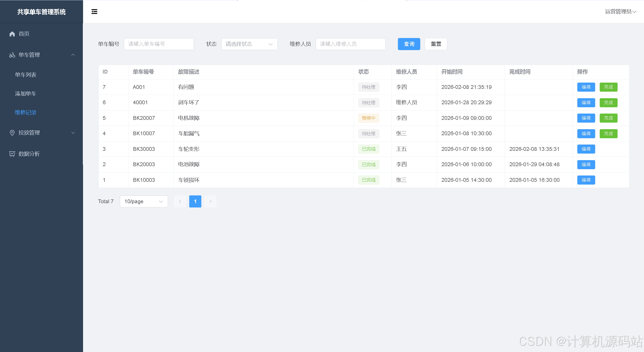The width and height of the screenshot is (644, 352).
Task: Click the location pin icon for 投放管理
Action: tap(12, 133)
